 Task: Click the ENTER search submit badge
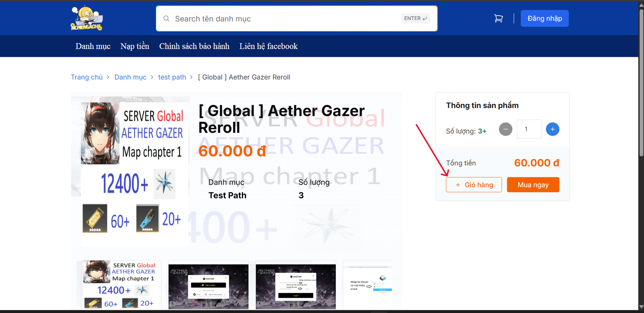pos(415,19)
